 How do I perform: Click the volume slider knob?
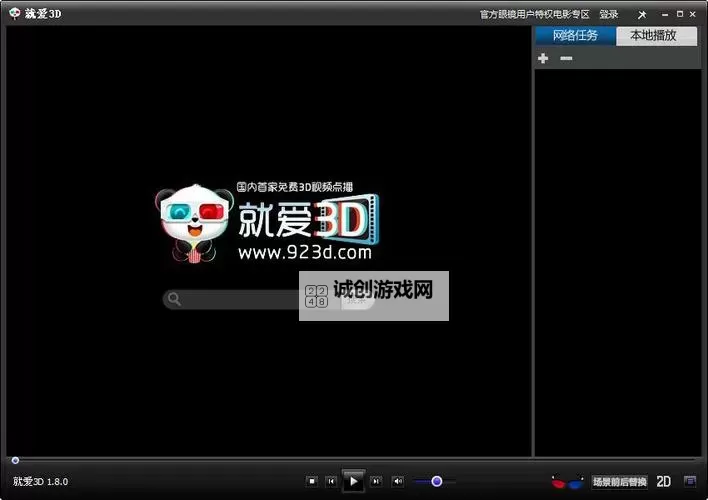pyautogui.click(x=437, y=481)
